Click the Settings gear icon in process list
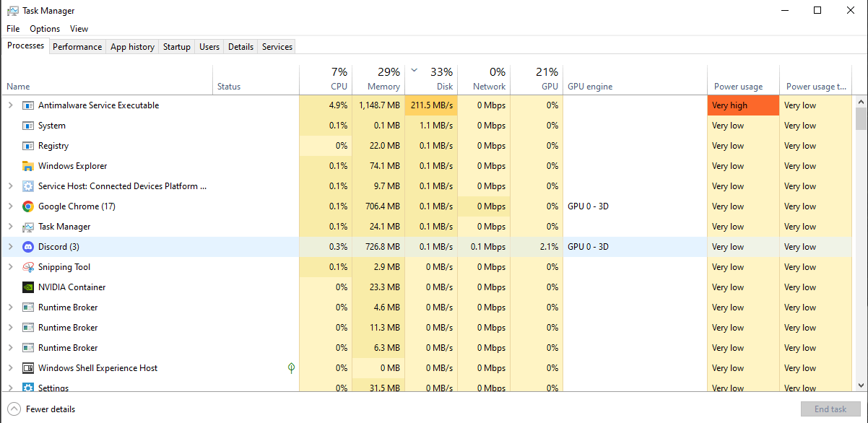868x423 pixels. (x=27, y=388)
